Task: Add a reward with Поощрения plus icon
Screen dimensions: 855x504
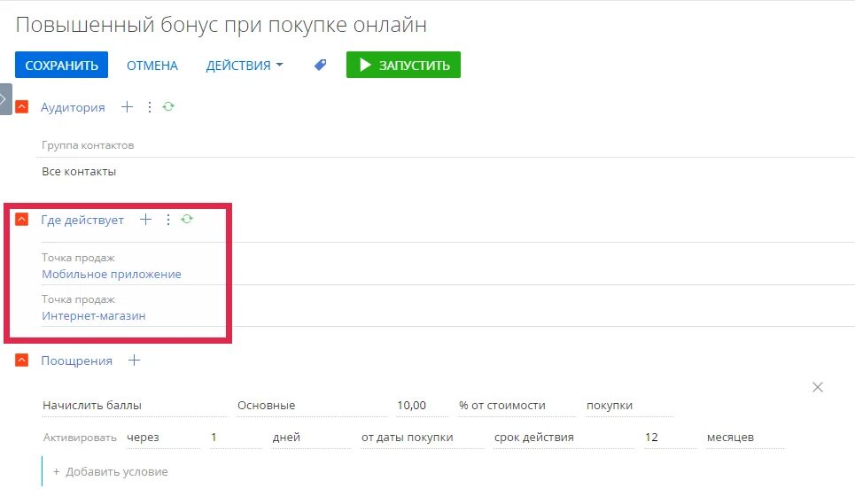Action: [x=134, y=361]
